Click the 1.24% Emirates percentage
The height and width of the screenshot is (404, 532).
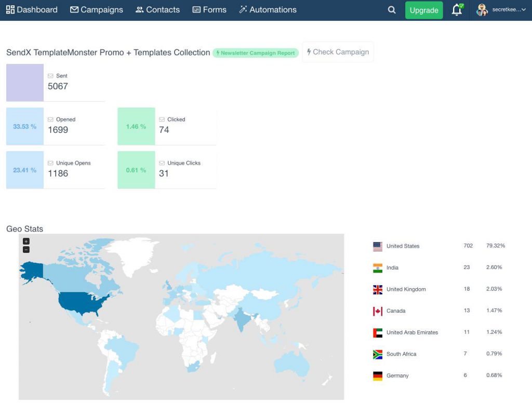point(494,332)
